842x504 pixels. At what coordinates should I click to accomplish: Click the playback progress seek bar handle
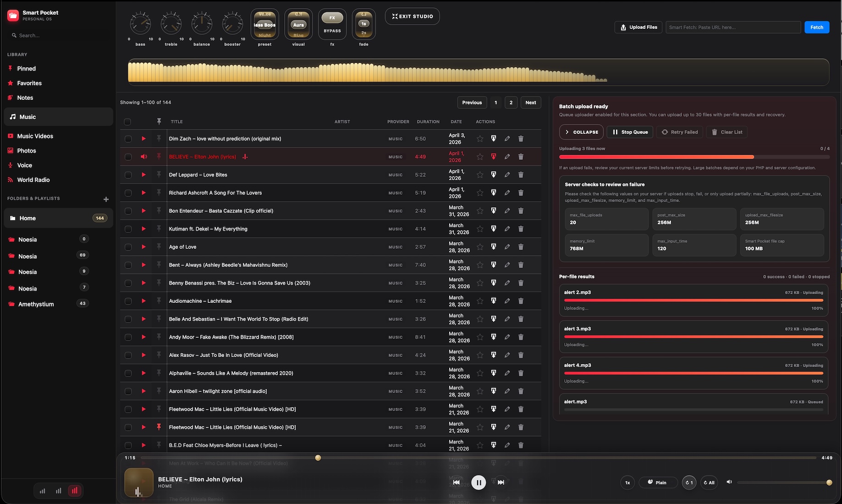click(x=318, y=458)
